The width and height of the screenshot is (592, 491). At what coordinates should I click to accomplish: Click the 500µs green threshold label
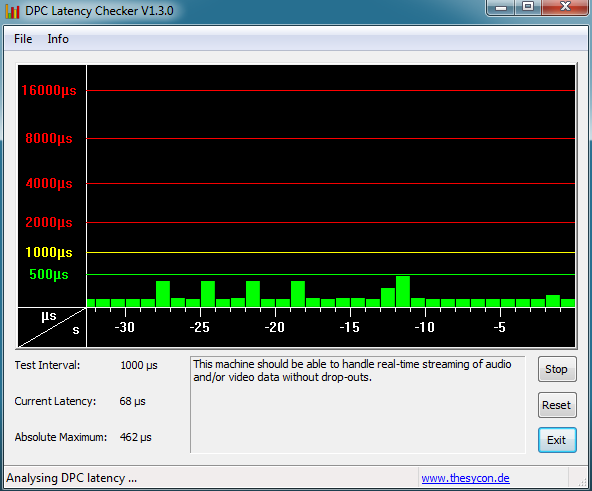coord(49,275)
